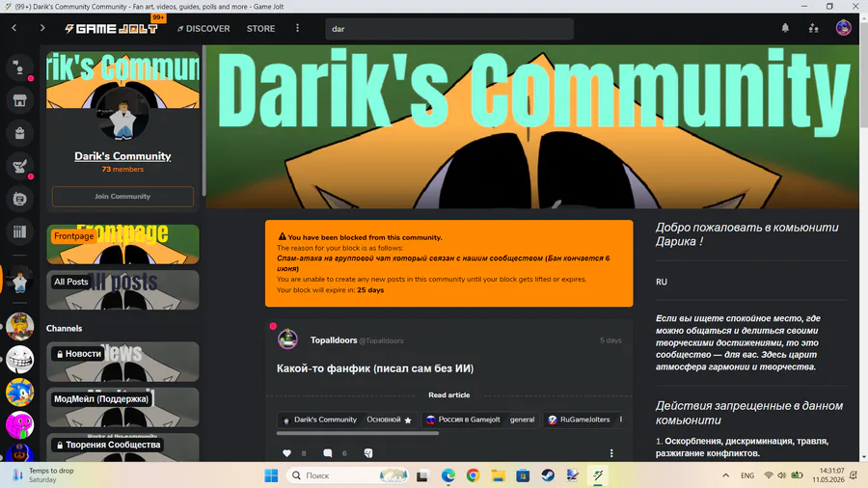Open the store icon in left sidebar
This screenshot has height=488, width=868.
[20, 100]
